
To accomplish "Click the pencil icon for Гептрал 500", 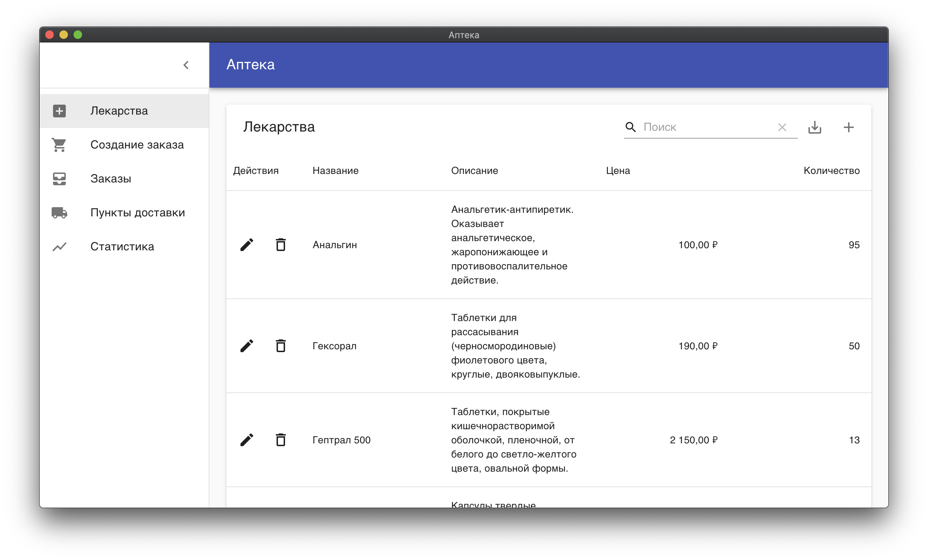I will (x=247, y=440).
